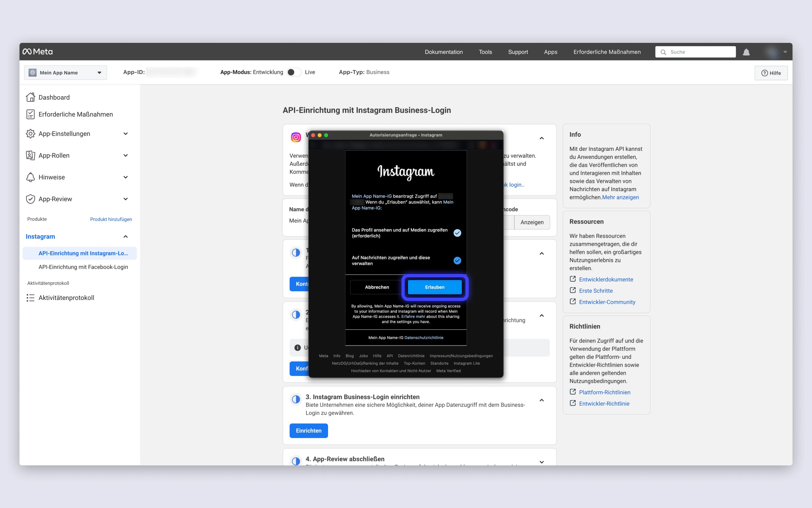Click external link icon beside Erste Schritte
812x508 pixels.
click(573, 290)
